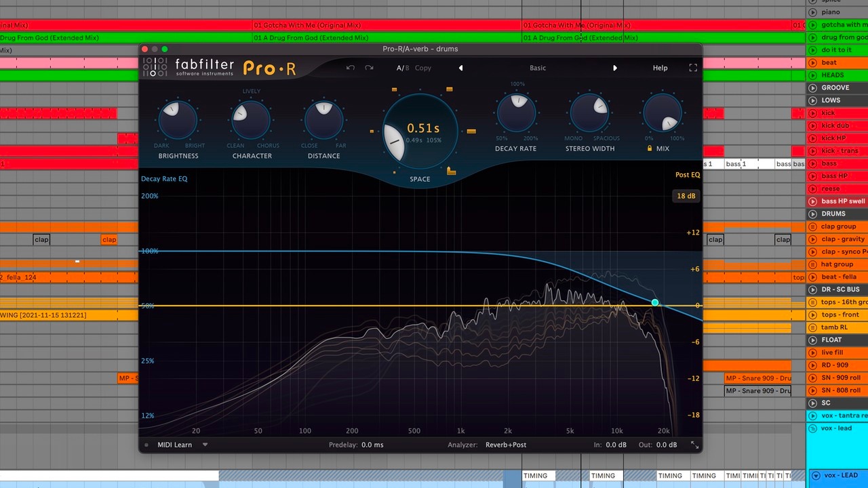
Task: Click the Space decay time knob
Action: tap(420, 132)
